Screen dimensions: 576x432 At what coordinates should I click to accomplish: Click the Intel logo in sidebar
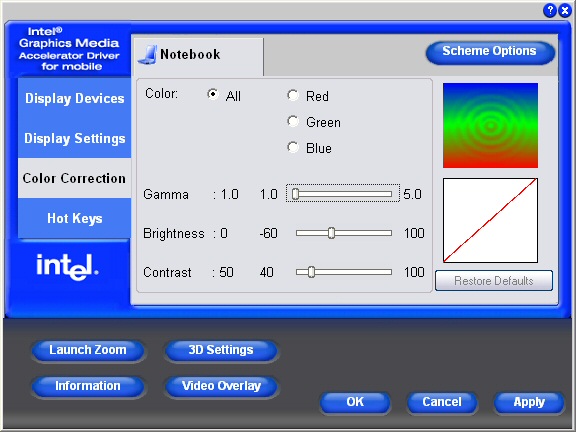67,267
